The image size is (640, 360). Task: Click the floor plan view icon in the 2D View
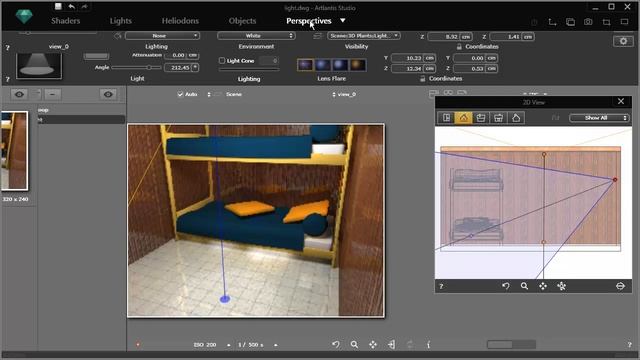pyautogui.click(x=446, y=118)
